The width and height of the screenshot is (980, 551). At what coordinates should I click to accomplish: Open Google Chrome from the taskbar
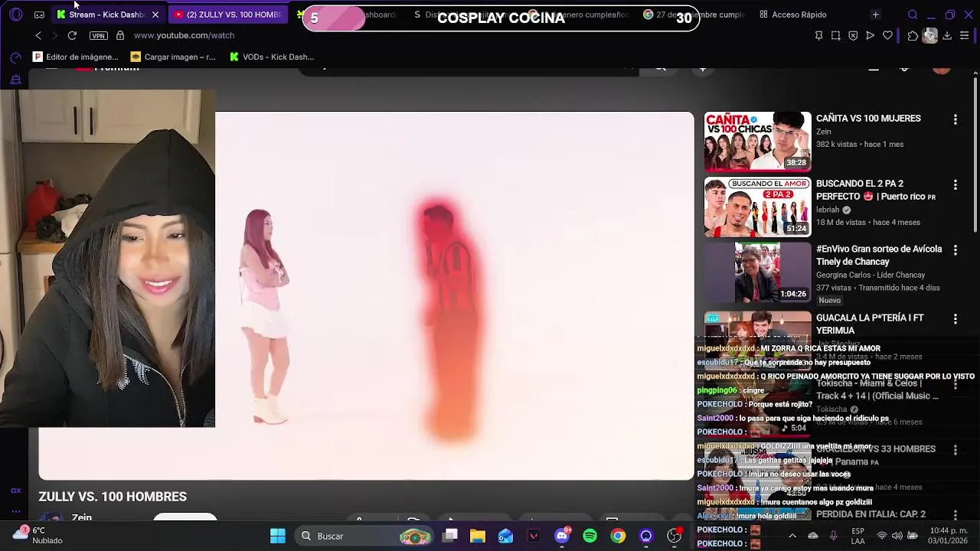(x=618, y=536)
